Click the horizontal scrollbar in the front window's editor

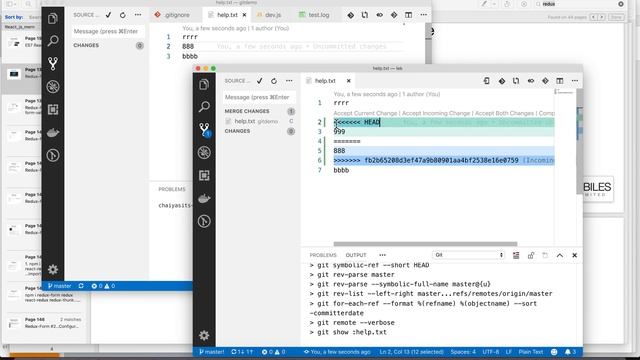pyautogui.click(x=425, y=244)
